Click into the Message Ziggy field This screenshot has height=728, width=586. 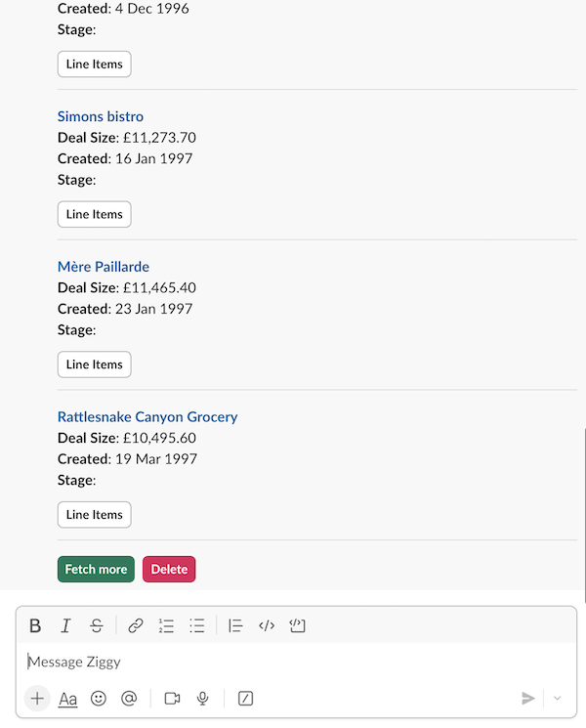(x=293, y=663)
